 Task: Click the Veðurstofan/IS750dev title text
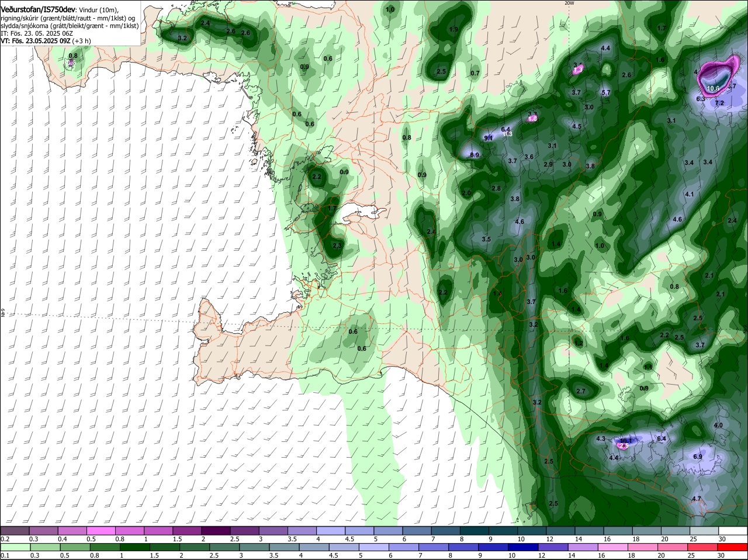tap(37, 10)
